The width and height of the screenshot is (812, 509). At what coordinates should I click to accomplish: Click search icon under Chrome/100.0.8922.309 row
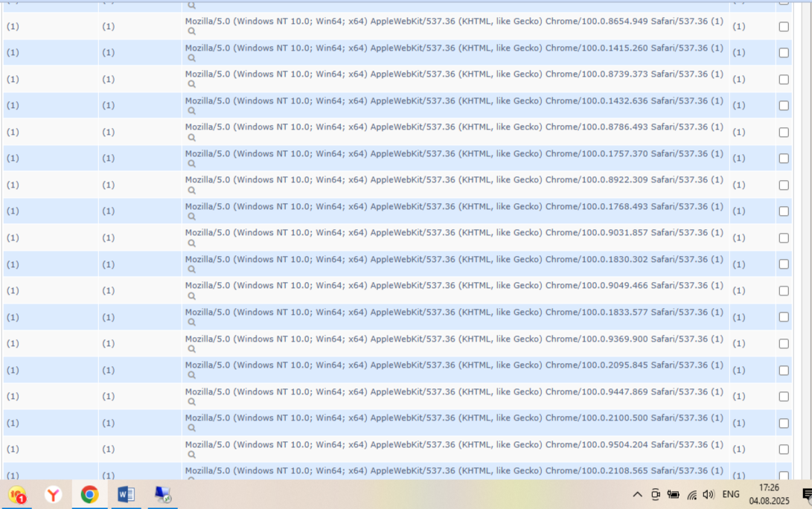click(191, 191)
